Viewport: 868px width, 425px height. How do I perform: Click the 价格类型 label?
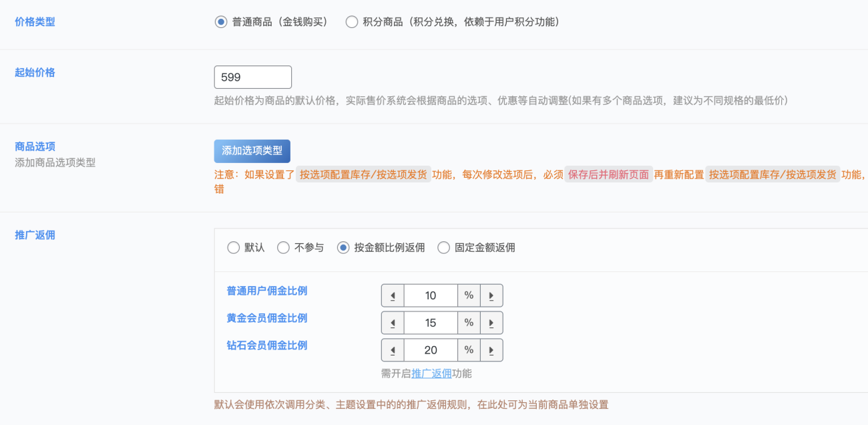click(33, 21)
